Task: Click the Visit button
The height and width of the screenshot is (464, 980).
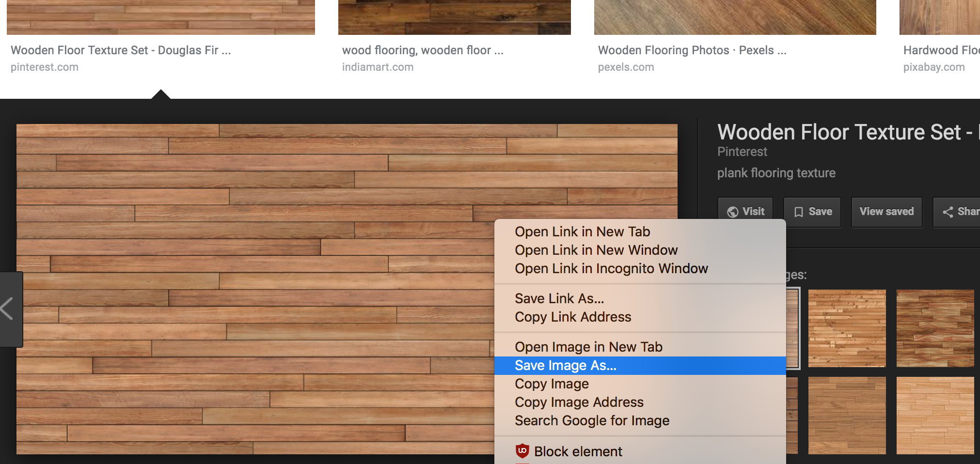Action: (x=745, y=212)
